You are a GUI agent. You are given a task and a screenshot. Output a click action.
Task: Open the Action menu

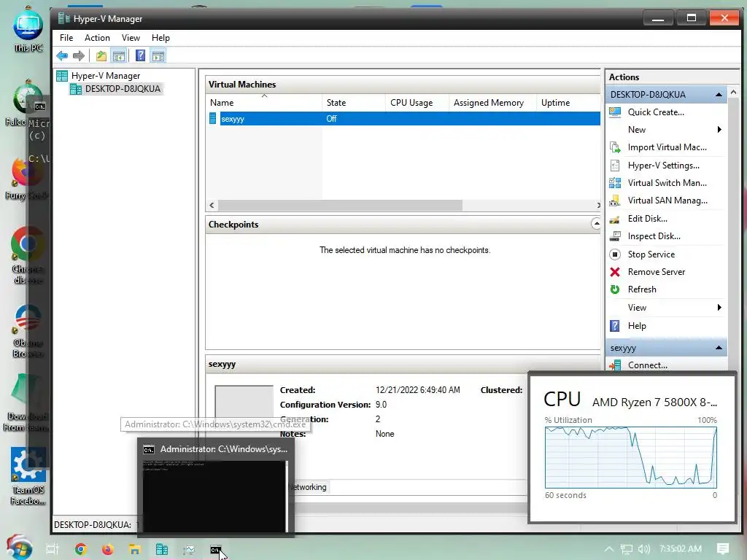click(x=97, y=38)
